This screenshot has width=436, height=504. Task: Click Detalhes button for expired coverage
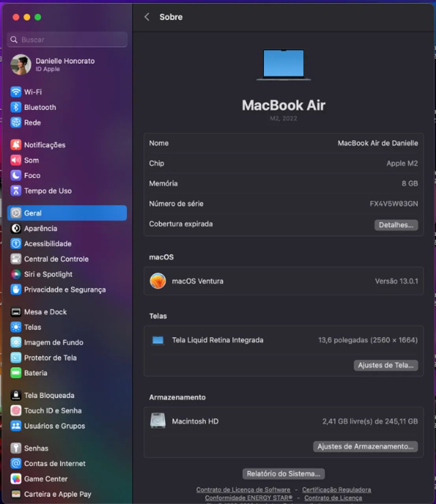tap(396, 225)
